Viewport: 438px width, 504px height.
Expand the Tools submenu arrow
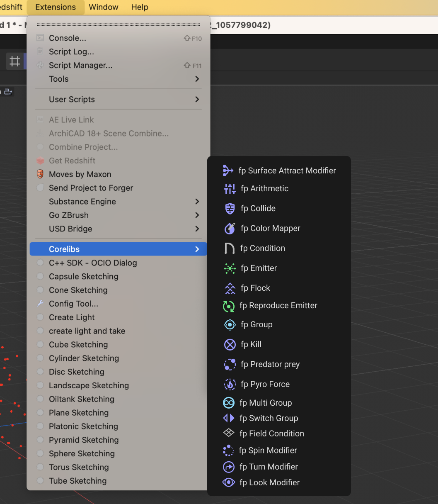197,79
